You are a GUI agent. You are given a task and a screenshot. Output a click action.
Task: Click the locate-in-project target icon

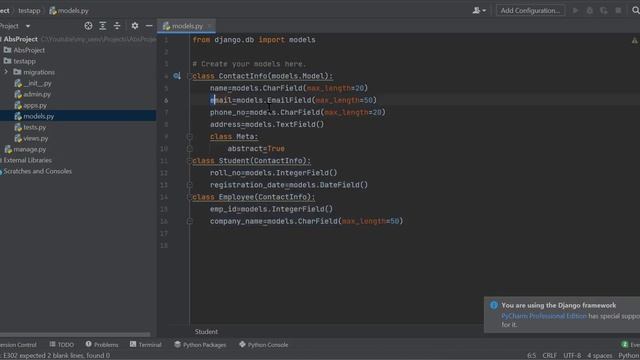88,26
